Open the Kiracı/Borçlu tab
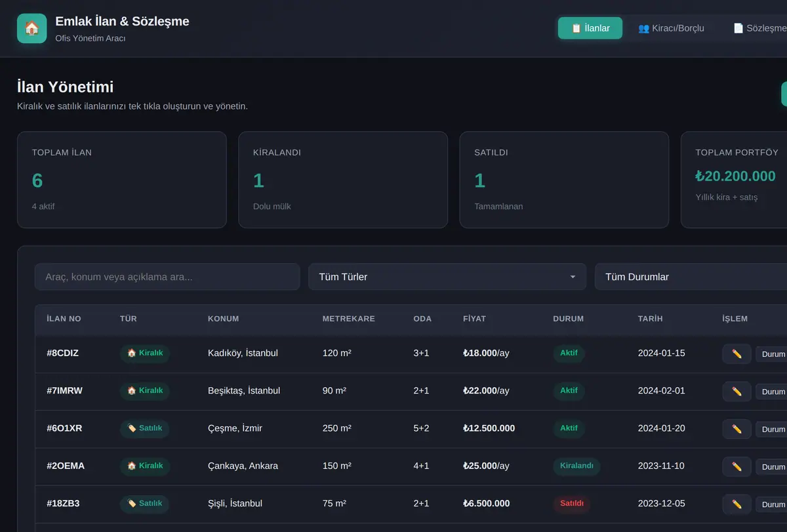787x532 pixels. click(671, 28)
